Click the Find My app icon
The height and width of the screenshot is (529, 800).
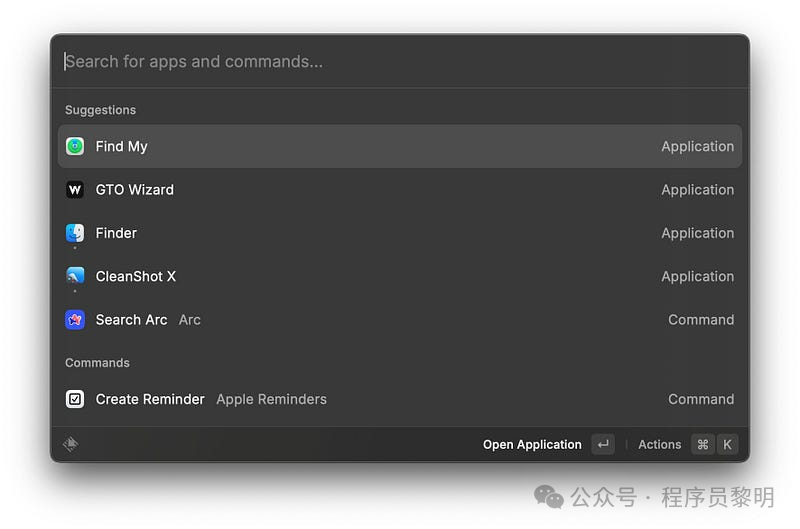75,146
